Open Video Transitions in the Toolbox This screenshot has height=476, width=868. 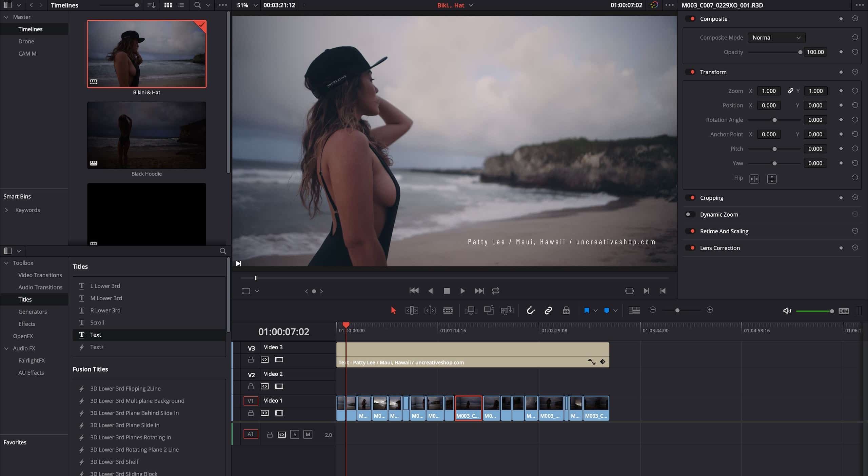(40, 275)
